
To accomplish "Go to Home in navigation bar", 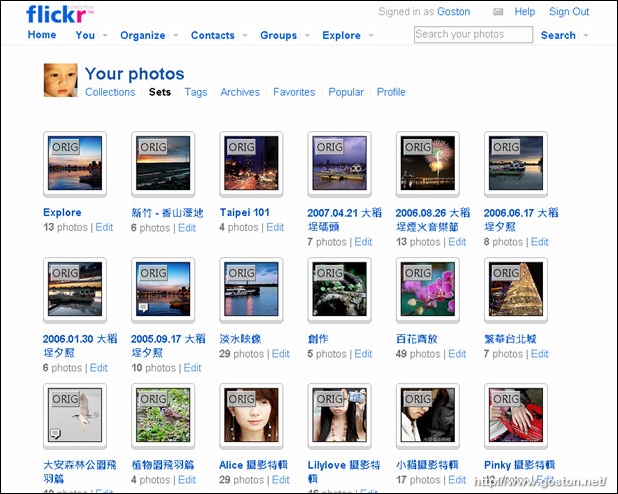I will pyautogui.click(x=42, y=35).
